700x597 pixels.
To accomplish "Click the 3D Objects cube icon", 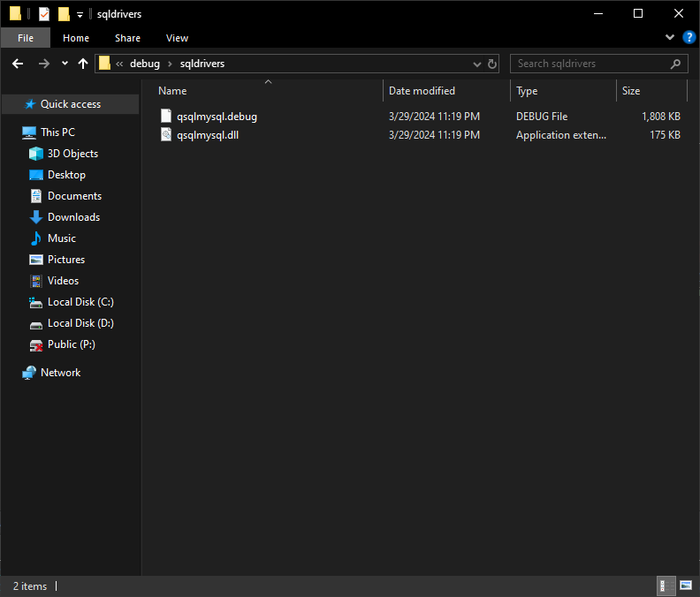I will click(x=35, y=154).
